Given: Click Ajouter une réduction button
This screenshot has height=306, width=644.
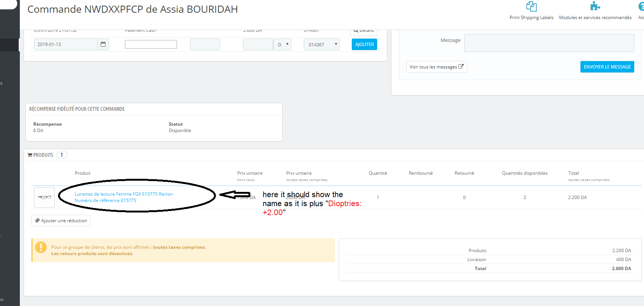Looking at the screenshot, I should point(61,221).
